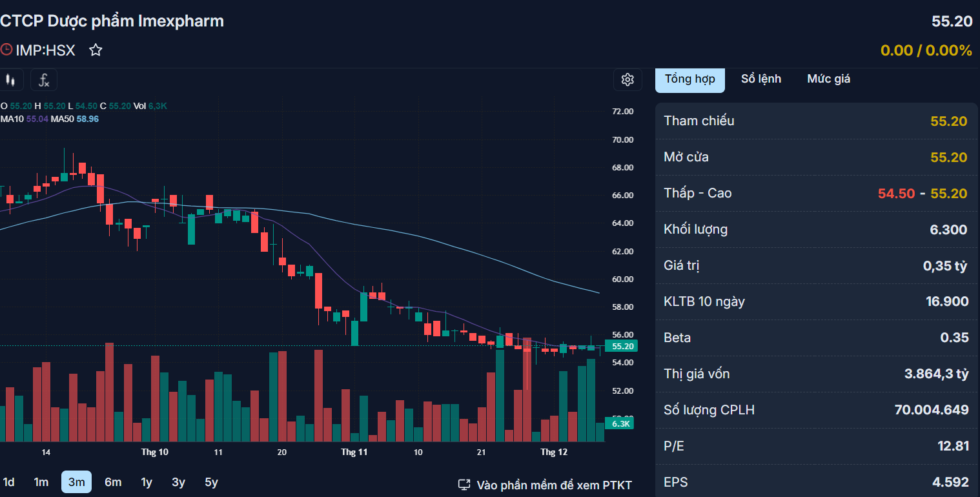Click the 6.3K volume axis label
980x497 pixels.
(x=620, y=423)
